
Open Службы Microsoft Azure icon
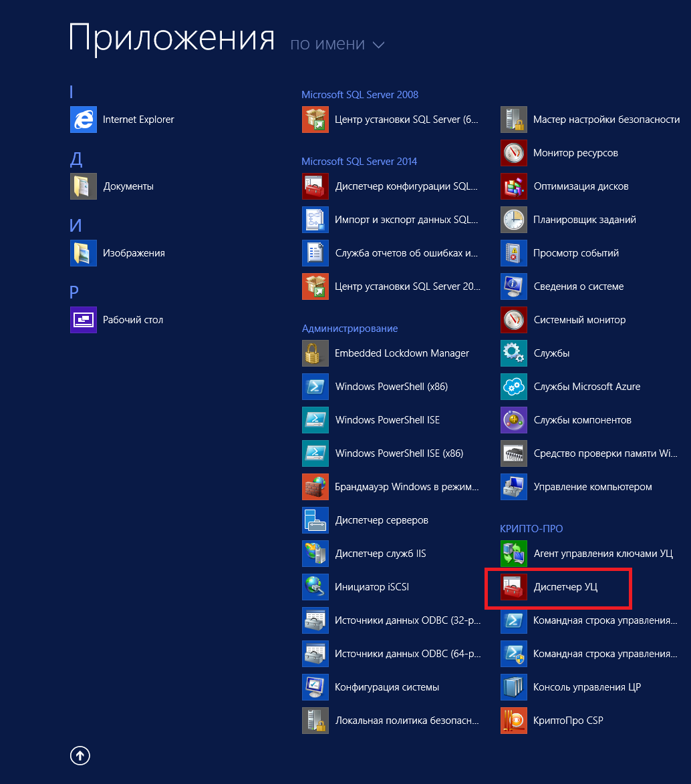tap(514, 387)
